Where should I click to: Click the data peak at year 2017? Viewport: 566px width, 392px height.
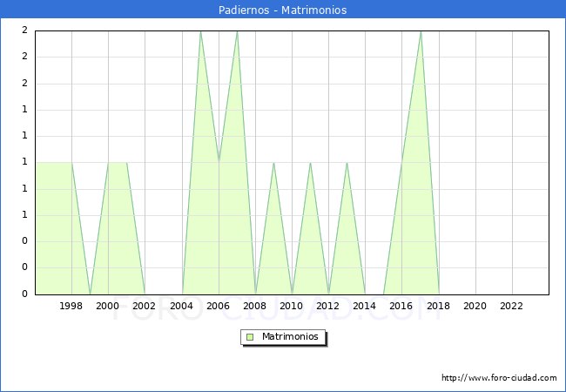(421, 32)
